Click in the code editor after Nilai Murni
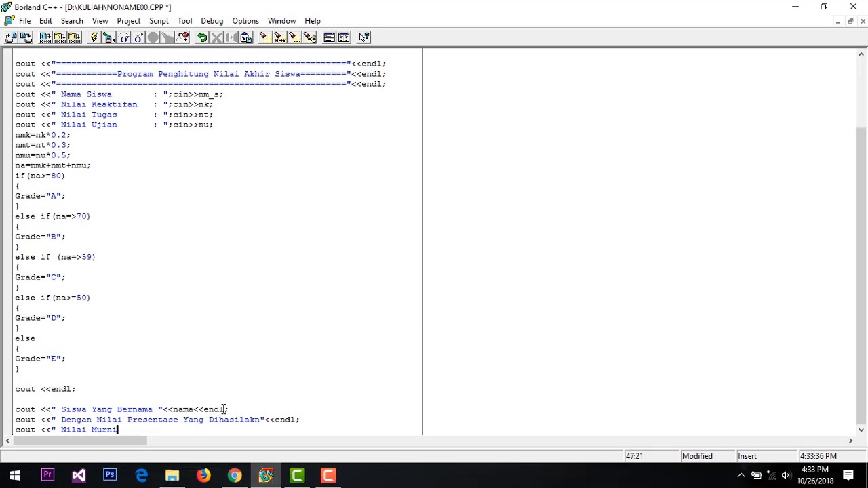 (x=119, y=430)
